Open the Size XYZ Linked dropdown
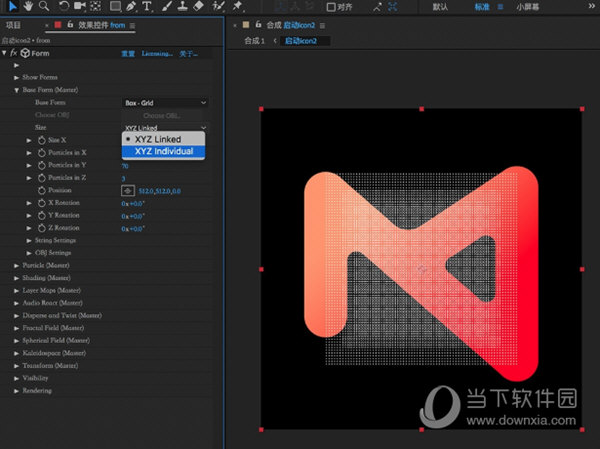600x449 pixels. click(165, 127)
